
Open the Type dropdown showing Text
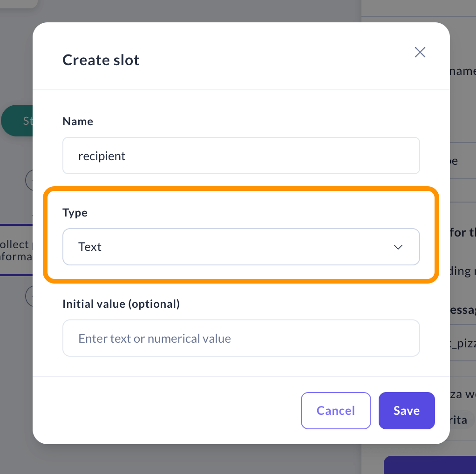(241, 247)
